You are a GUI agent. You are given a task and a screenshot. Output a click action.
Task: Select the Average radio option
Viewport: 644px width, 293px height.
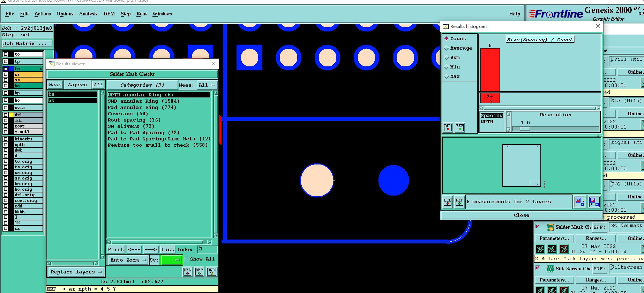point(447,48)
